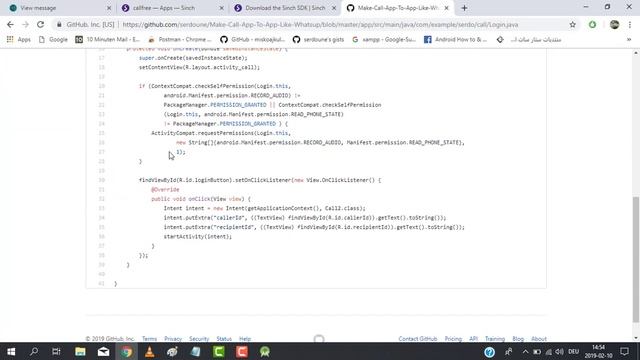
Task: Focus the address bar URL field
Action: click(x=320, y=24)
